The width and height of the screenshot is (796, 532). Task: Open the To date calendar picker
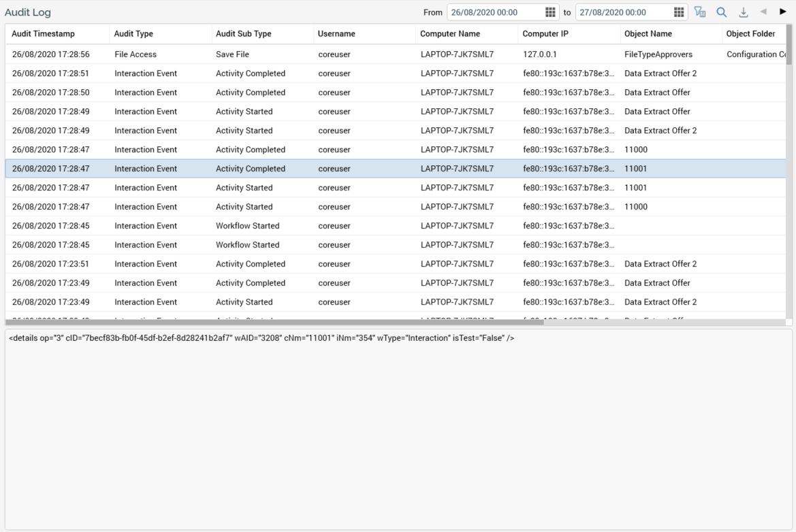click(678, 12)
